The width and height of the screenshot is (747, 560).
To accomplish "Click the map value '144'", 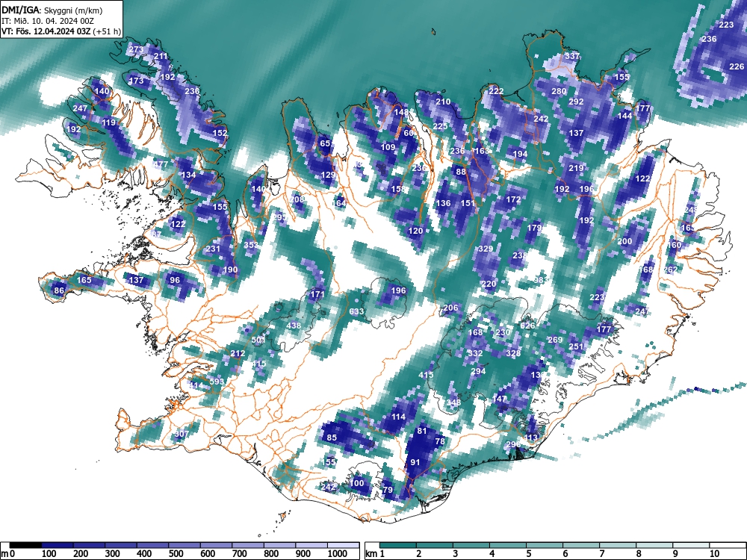I will [624, 116].
